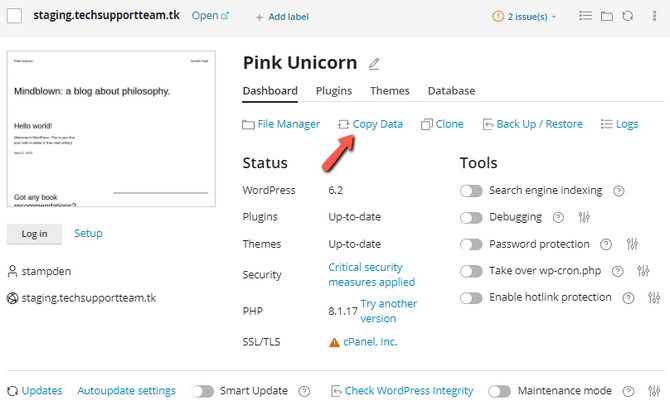Open the three-dot more actions menu
The width and height of the screenshot is (670, 406).
pyautogui.click(x=654, y=16)
